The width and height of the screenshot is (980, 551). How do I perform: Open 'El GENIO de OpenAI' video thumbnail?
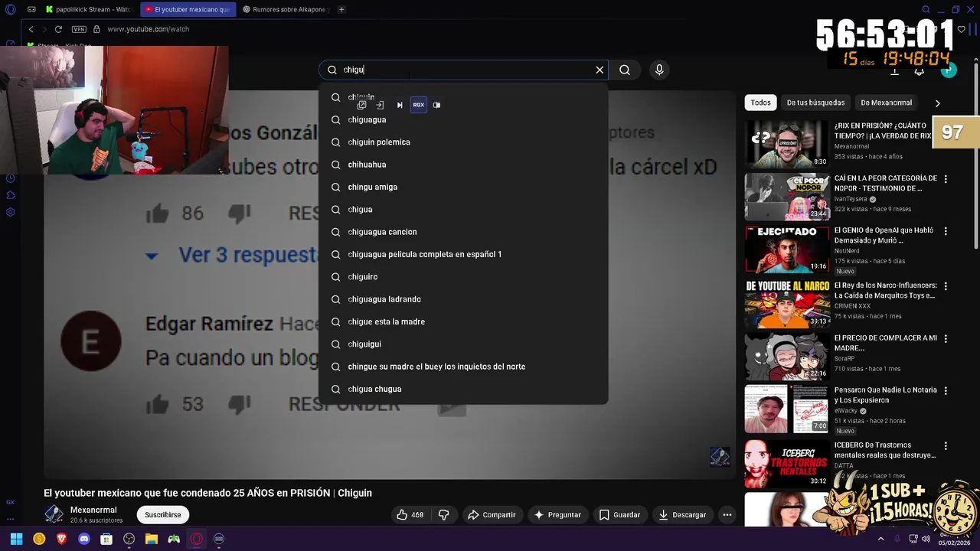[787, 249]
